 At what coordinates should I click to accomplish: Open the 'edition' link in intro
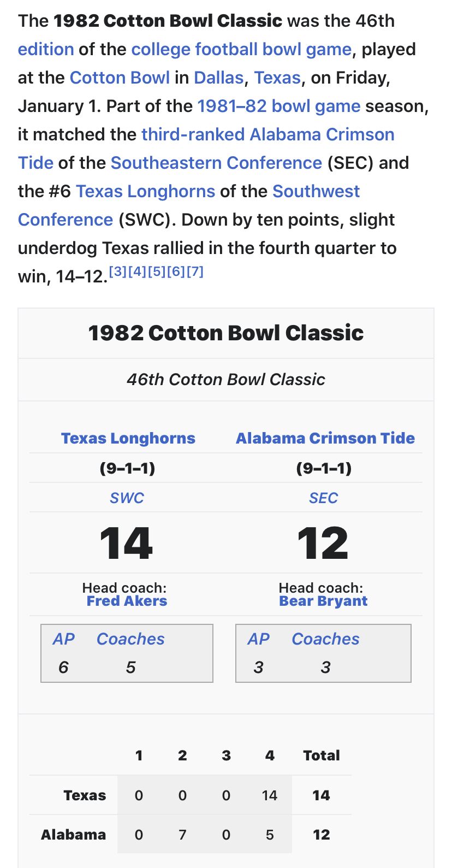46,50
